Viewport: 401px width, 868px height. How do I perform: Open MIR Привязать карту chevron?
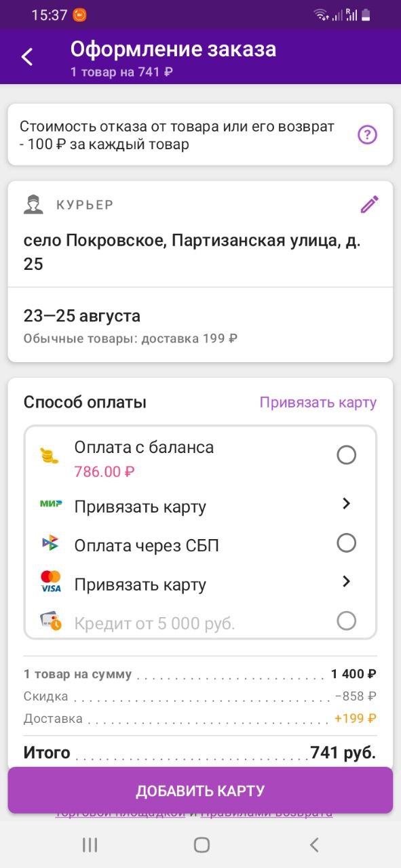(346, 504)
